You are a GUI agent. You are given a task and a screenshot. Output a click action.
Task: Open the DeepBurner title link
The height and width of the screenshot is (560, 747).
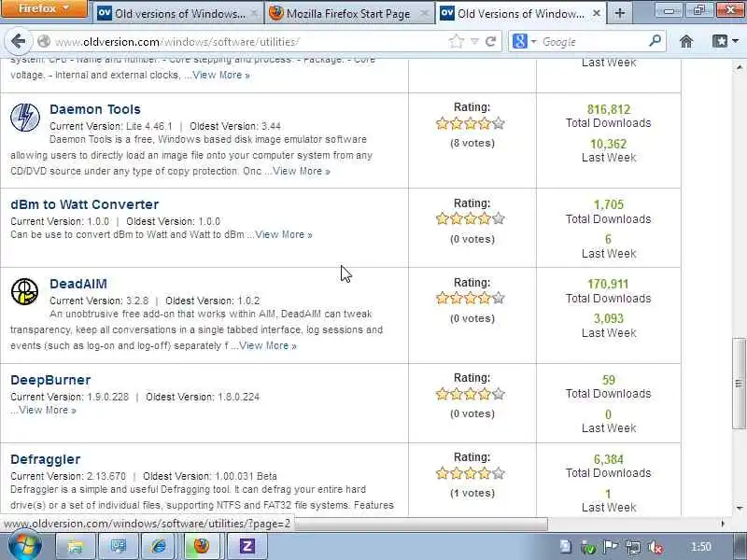(50, 380)
